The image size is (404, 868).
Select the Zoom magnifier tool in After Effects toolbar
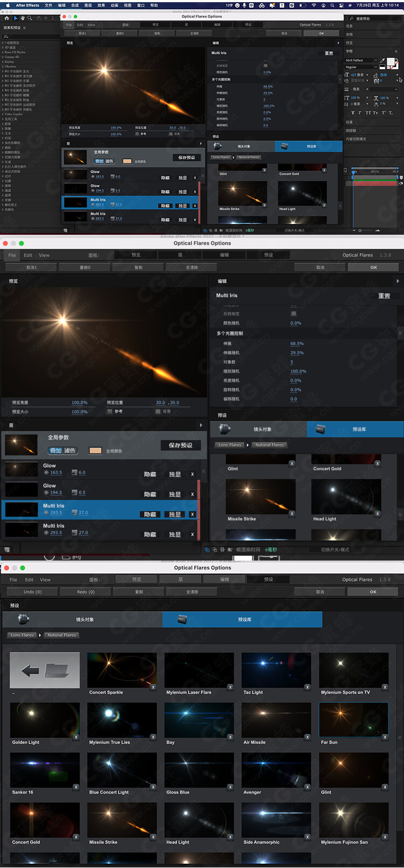tap(30, 18)
